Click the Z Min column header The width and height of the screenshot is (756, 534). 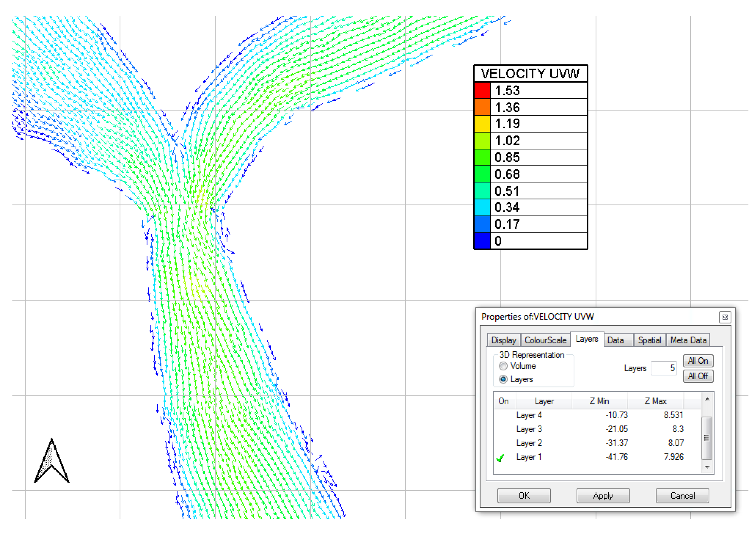click(599, 401)
